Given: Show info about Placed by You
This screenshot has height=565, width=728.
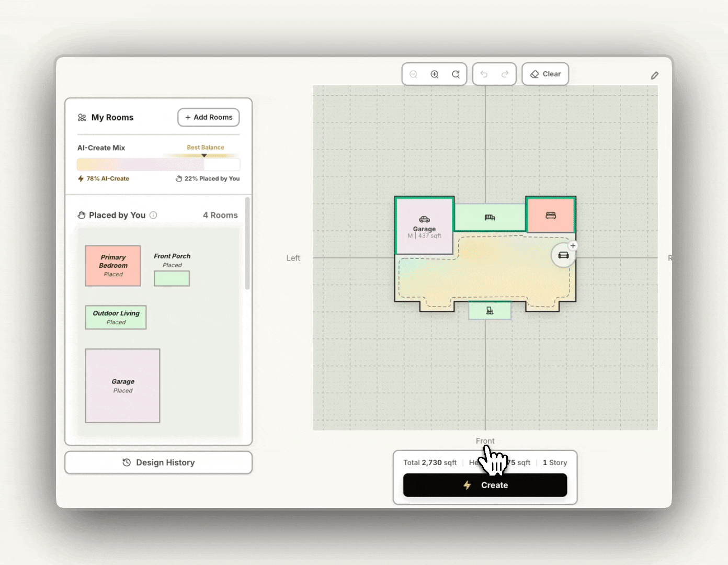Looking at the screenshot, I should click(153, 215).
